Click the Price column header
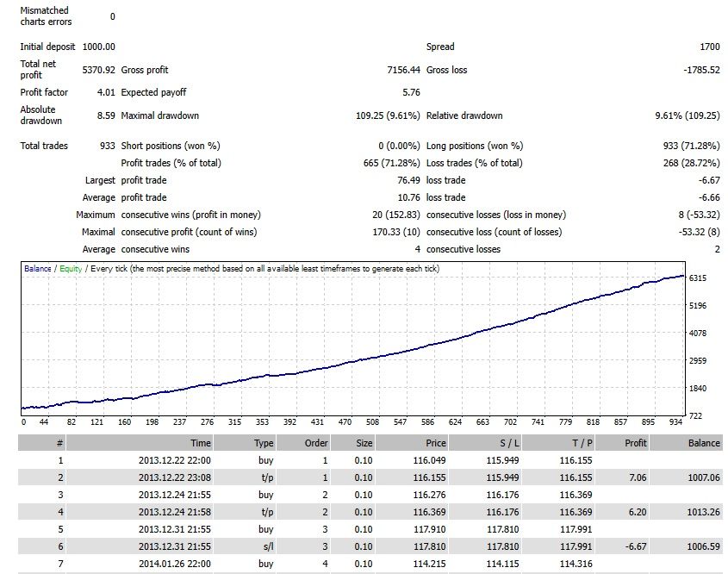Screen dimensions: 728x574 click(411, 443)
